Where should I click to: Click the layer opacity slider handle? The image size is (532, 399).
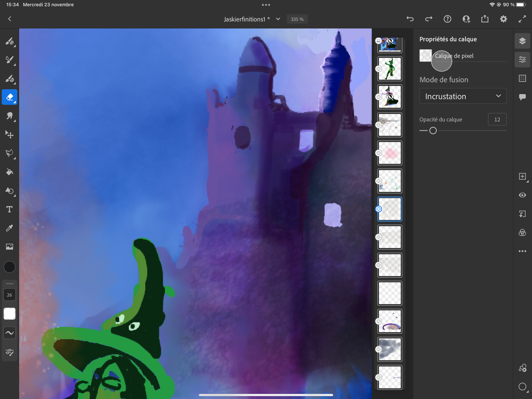[433, 131]
